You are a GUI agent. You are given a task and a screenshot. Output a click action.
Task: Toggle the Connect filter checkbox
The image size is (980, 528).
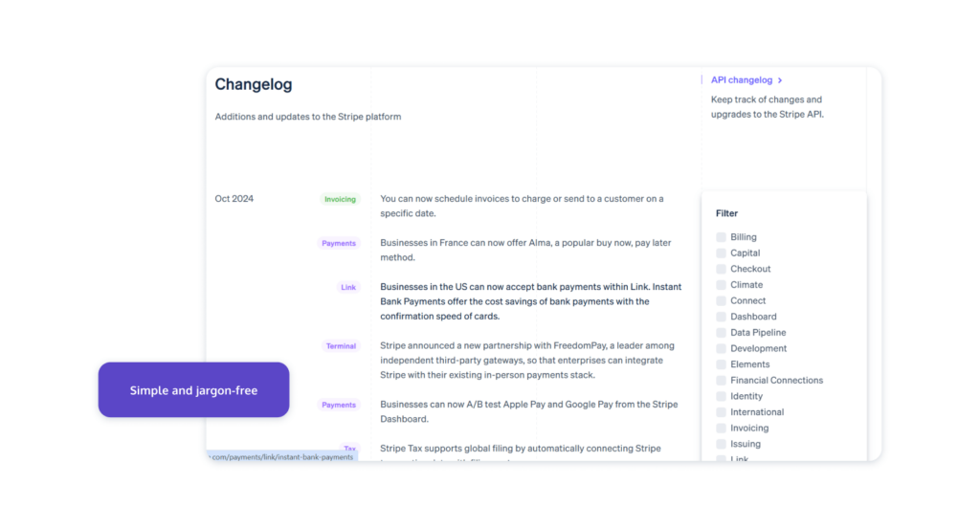721,300
